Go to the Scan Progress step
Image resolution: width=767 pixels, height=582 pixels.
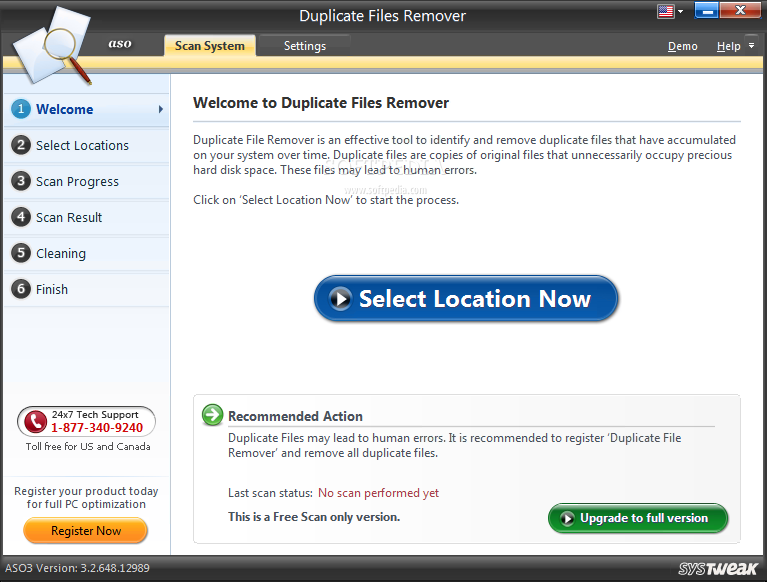point(87,181)
